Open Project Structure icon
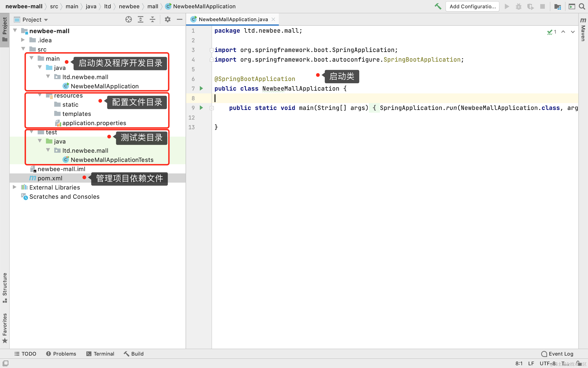This screenshot has width=588, height=368. click(558, 6)
